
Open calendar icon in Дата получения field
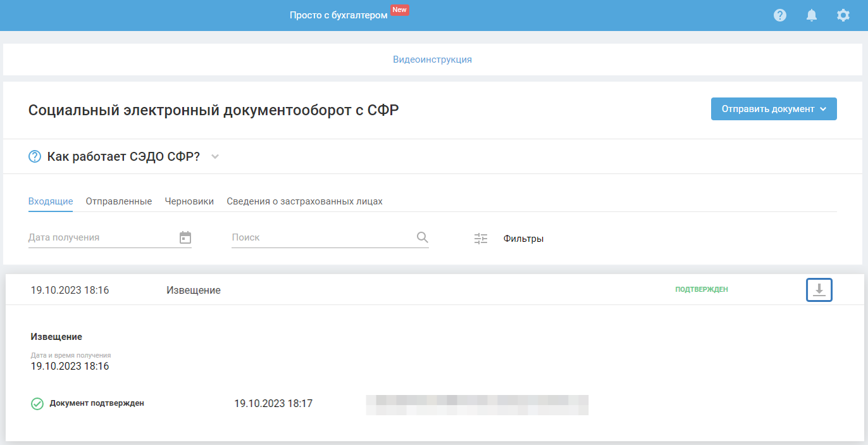(185, 237)
